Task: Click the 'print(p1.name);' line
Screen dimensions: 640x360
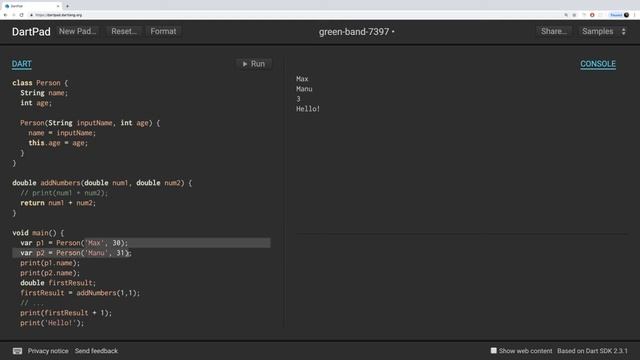Action: click(50, 263)
